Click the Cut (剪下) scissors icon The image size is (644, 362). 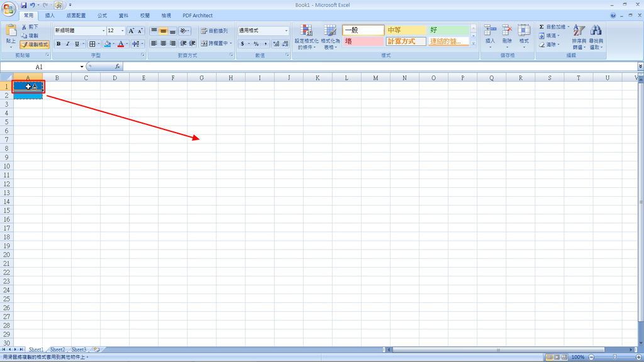(x=25, y=26)
